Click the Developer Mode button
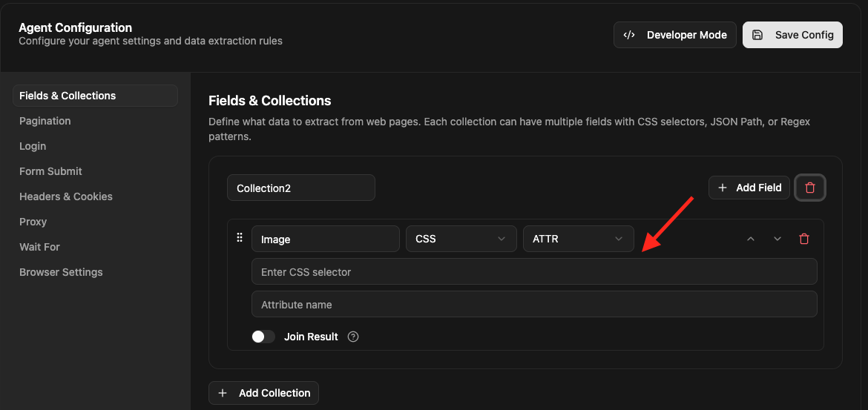Viewport: 868px width, 410px height. click(x=674, y=35)
